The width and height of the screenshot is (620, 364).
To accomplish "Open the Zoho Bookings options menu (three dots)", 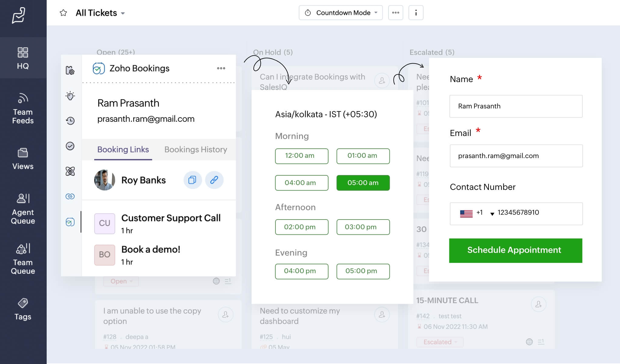I will point(221,68).
